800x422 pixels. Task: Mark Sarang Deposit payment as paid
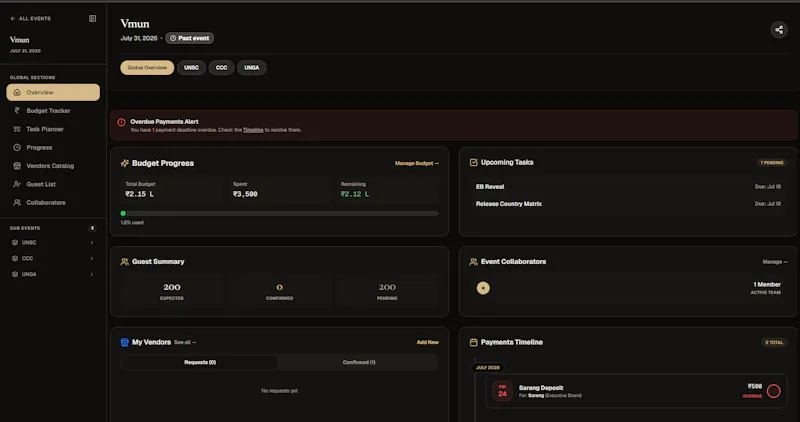pos(773,391)
